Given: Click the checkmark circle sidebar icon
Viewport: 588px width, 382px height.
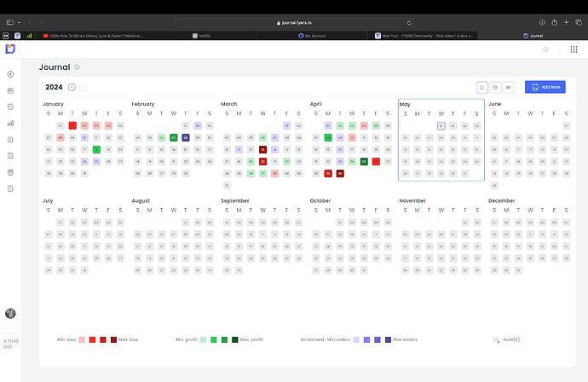Looking at the screenshot, I should 10,107.
